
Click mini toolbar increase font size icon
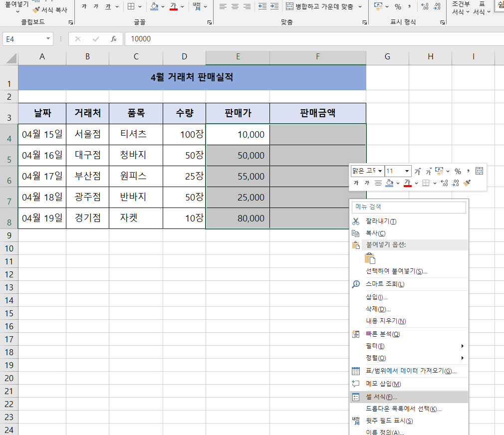417,171
